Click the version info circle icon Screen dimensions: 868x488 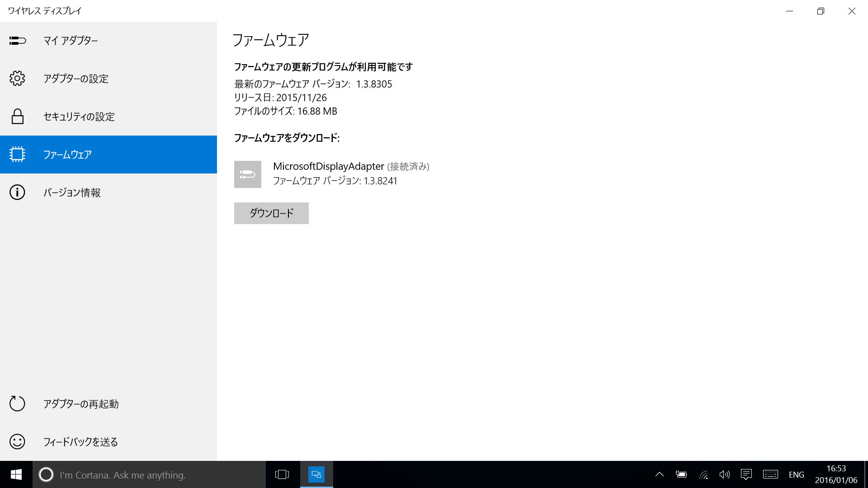(x=17, y=192)
